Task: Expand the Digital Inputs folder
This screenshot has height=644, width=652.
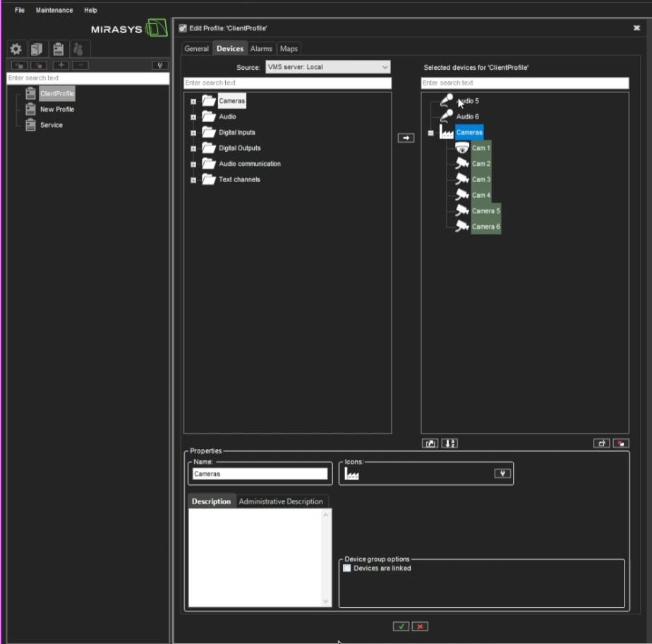Action: click(x=193, y=133)
